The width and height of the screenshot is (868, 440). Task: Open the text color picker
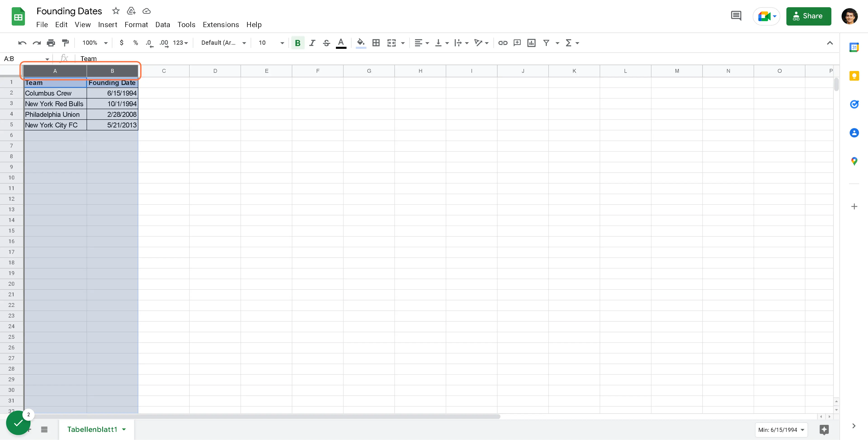coord(341,43)
